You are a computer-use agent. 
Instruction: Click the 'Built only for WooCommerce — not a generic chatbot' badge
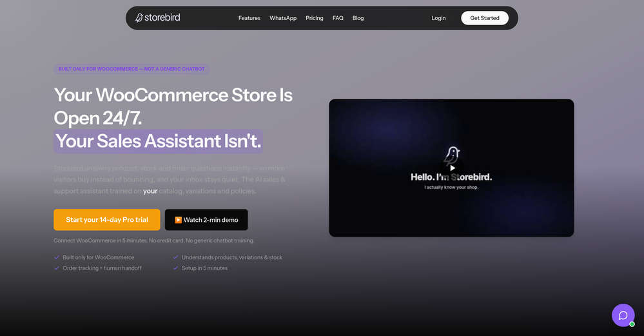click(132, 69)
